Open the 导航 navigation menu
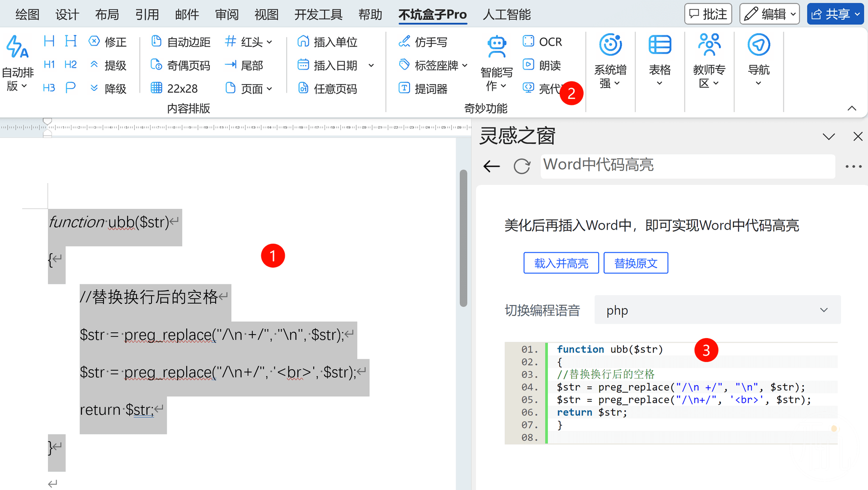 [759, 61]
